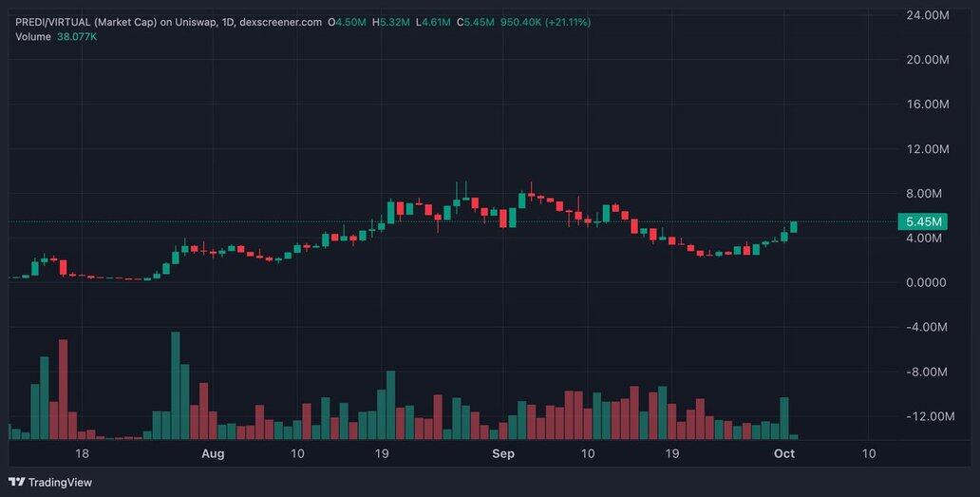
Task: Click the Oct date on time axis
Action: click(x=784, y=454)
